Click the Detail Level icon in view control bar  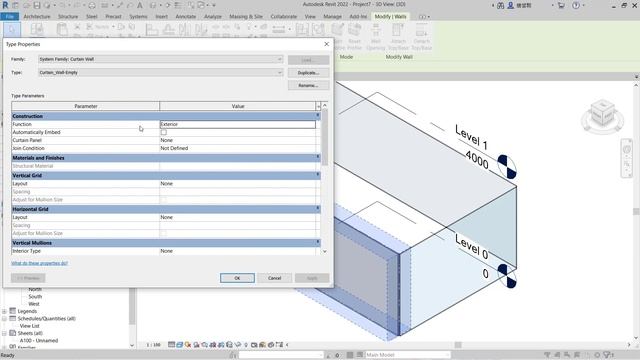[x=172, y=345]
